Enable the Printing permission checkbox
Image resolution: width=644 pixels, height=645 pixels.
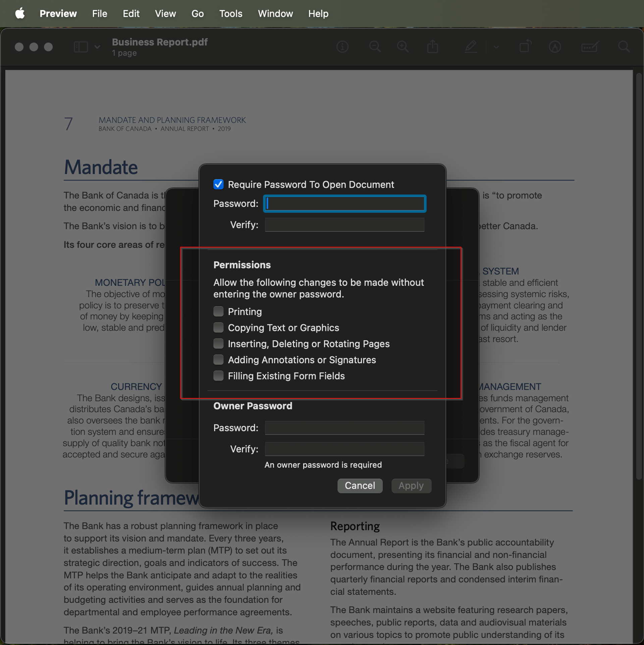[x=218, y=311]
